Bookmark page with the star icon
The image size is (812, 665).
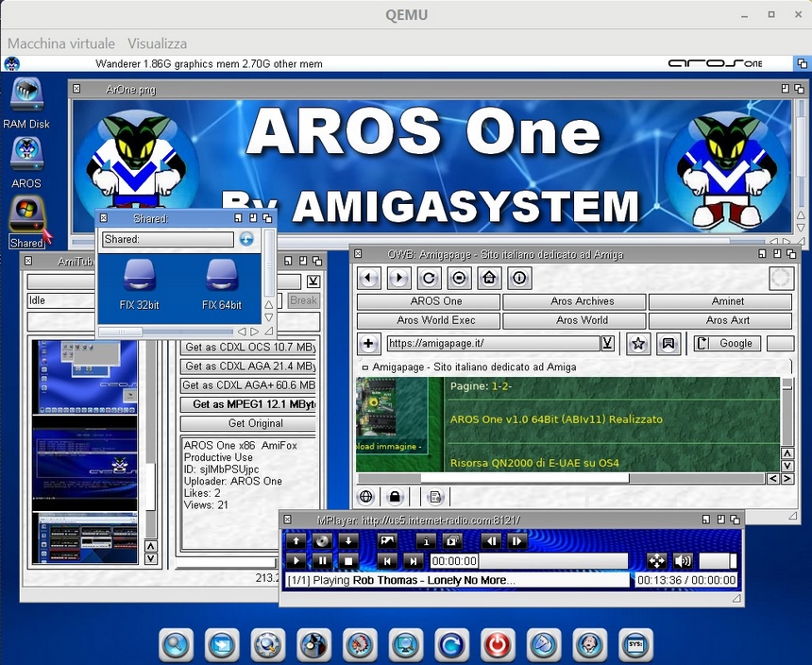point(638,344)
